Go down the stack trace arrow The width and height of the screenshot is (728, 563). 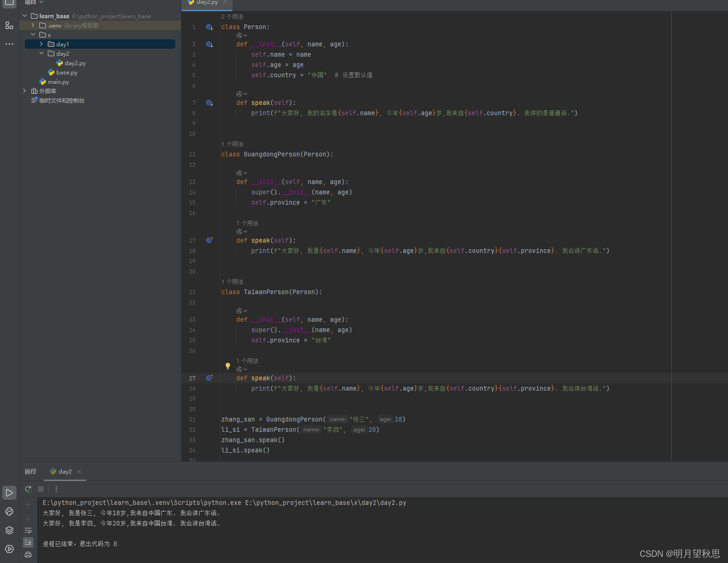(x=28, y=518)
